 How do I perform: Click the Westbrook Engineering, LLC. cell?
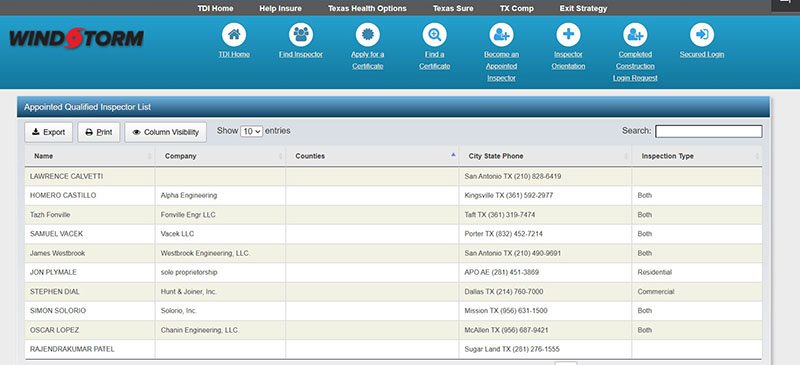point(220,253)
